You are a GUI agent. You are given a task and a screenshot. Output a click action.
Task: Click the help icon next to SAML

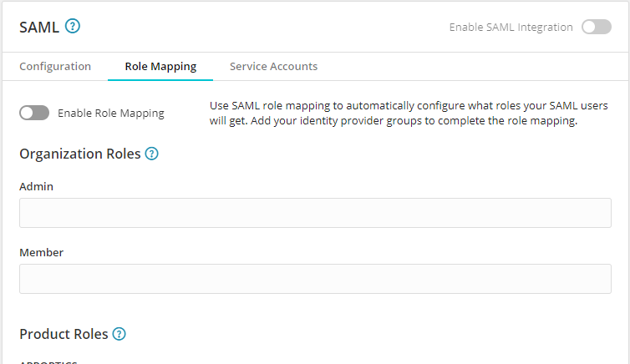(x=73, y=27)
